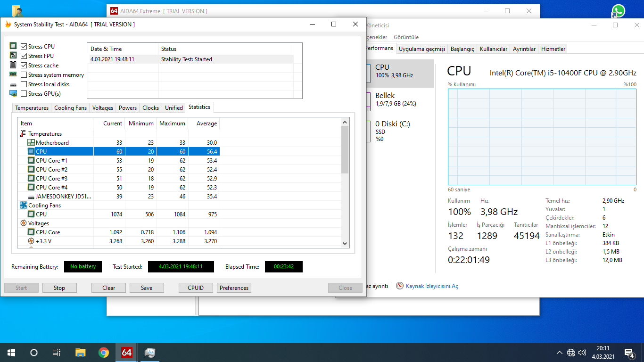Click the Minimum column header

coord(141,123)
